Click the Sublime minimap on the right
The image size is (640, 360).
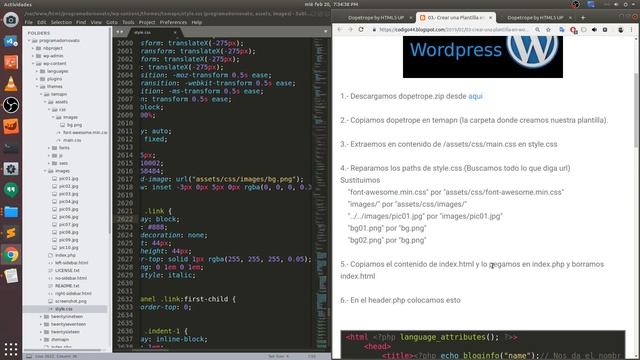321,195
